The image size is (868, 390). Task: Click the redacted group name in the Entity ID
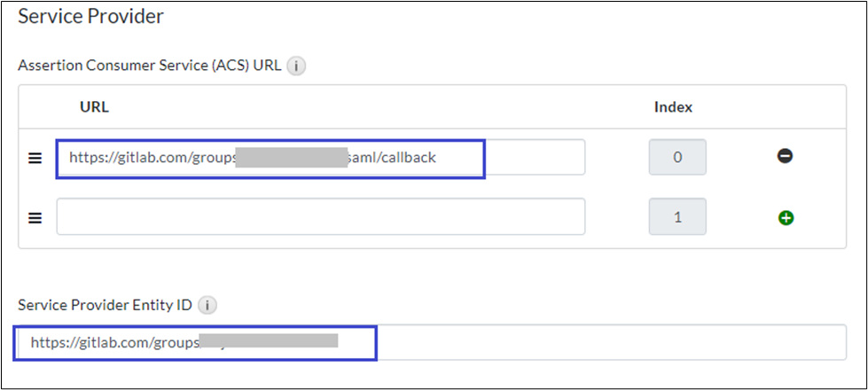pyautogui.click(x=269, y=341)
